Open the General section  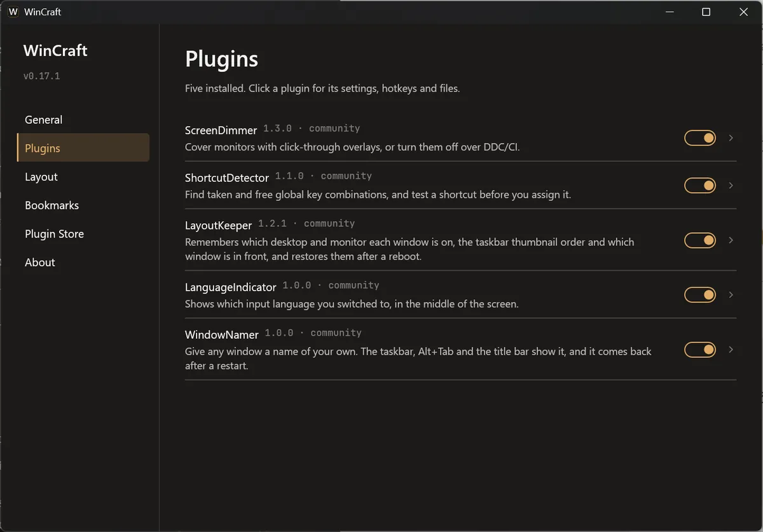click(83, 119)
